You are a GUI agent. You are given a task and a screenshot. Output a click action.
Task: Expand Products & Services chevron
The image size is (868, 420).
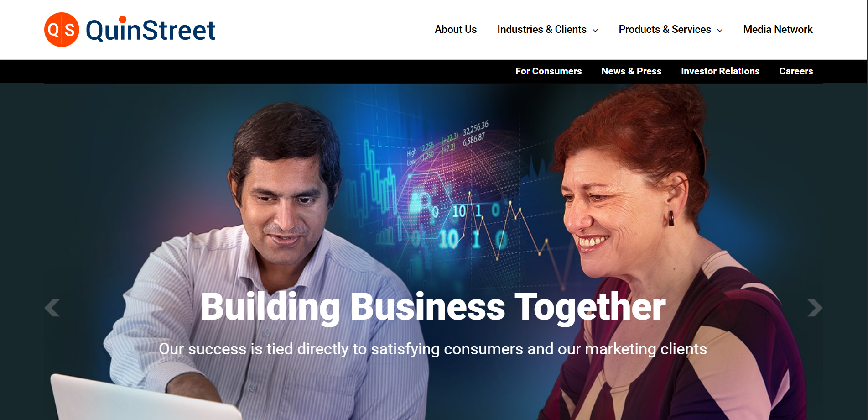click(720, 30)
